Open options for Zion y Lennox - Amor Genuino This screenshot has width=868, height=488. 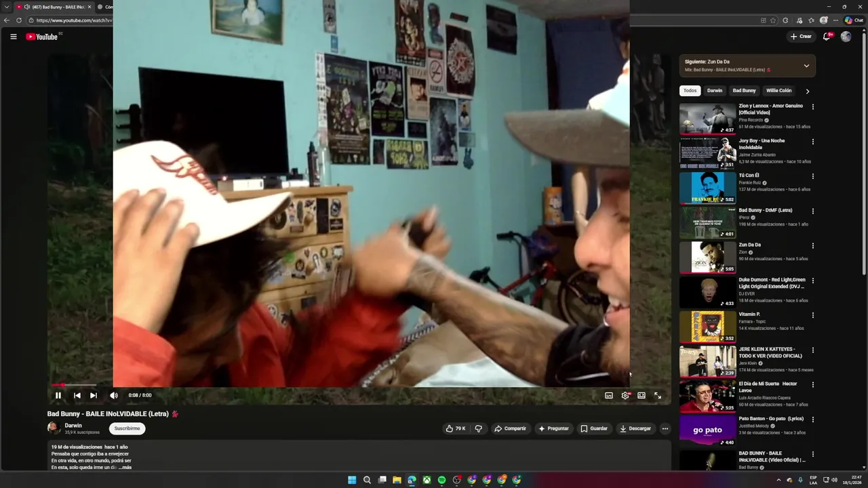point(813,107)
